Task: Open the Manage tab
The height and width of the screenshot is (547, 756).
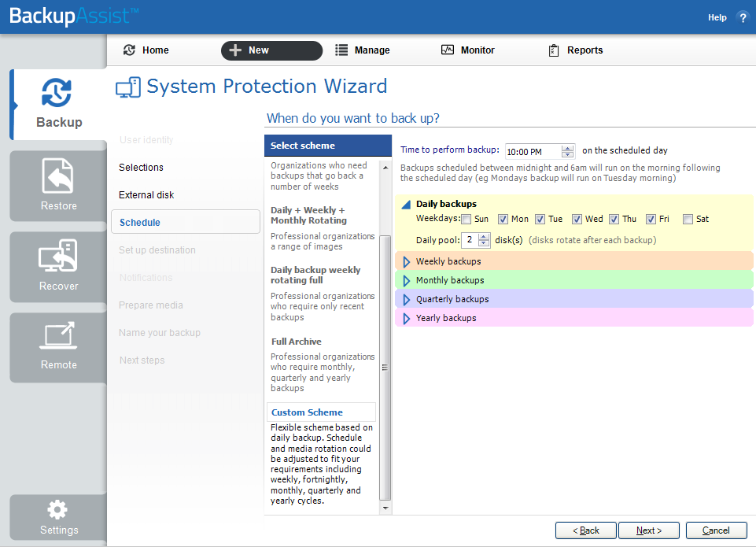Action: pos(363,50)
